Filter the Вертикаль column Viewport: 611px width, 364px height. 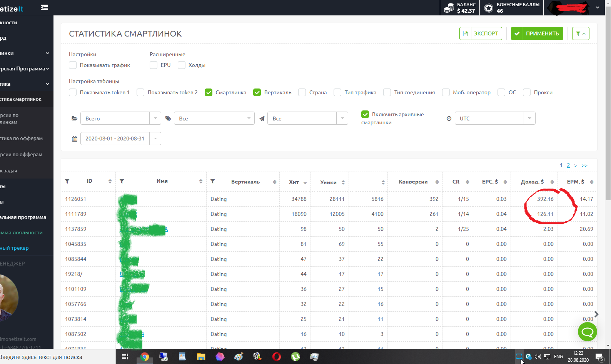213,181
